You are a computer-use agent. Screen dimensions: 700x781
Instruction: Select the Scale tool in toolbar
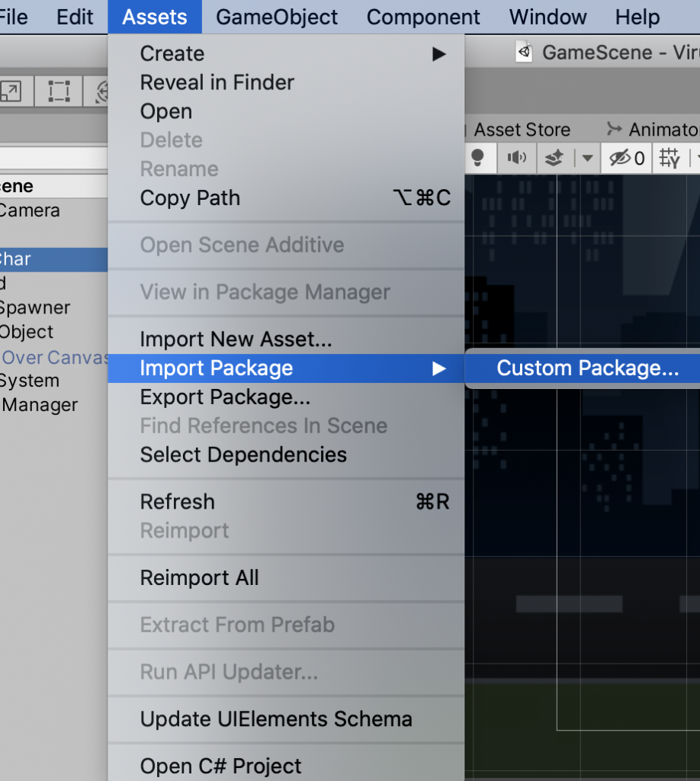click(11, 92)
